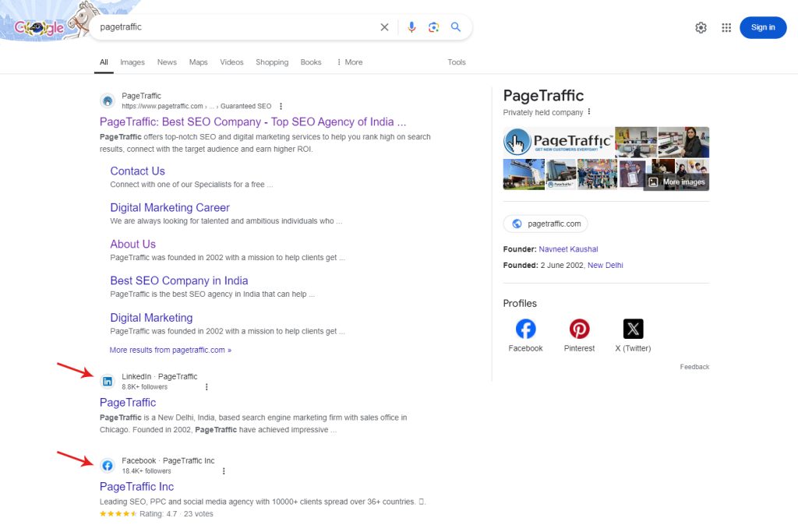Open knowledge panel options beside Privately held company
The image size is (798, 532).
(589, 112)
